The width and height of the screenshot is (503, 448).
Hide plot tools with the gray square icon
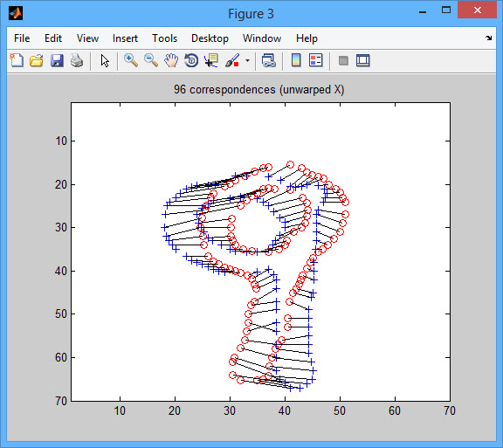point(343,60)
